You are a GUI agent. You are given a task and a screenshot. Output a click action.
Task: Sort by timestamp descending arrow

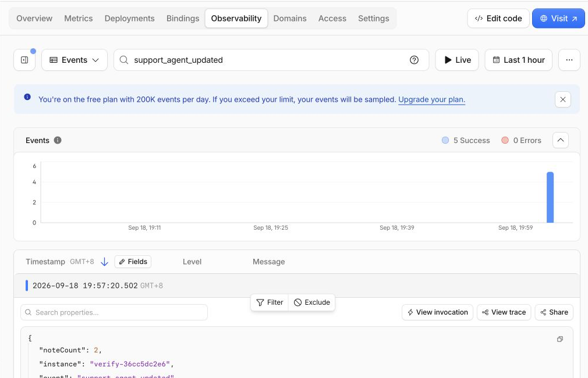click(x=105, y=262)
